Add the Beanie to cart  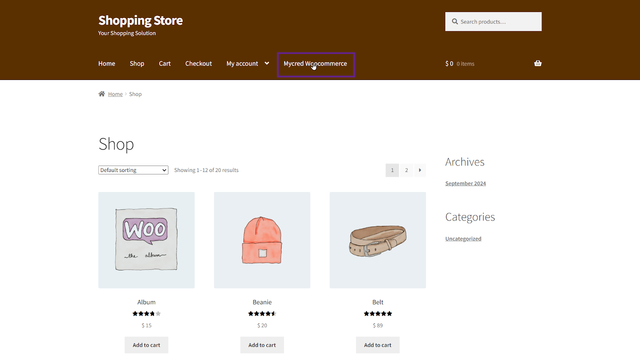pyautogui.click(x=262, y=345)
